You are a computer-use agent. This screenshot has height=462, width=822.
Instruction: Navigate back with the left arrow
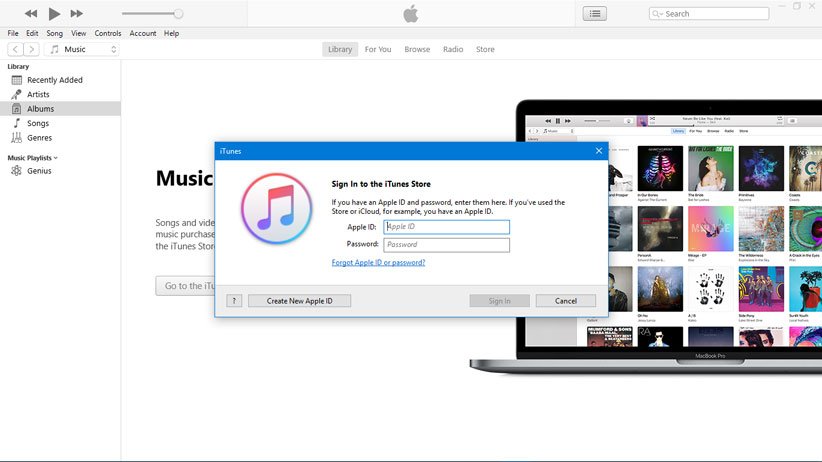pos(16,49)
